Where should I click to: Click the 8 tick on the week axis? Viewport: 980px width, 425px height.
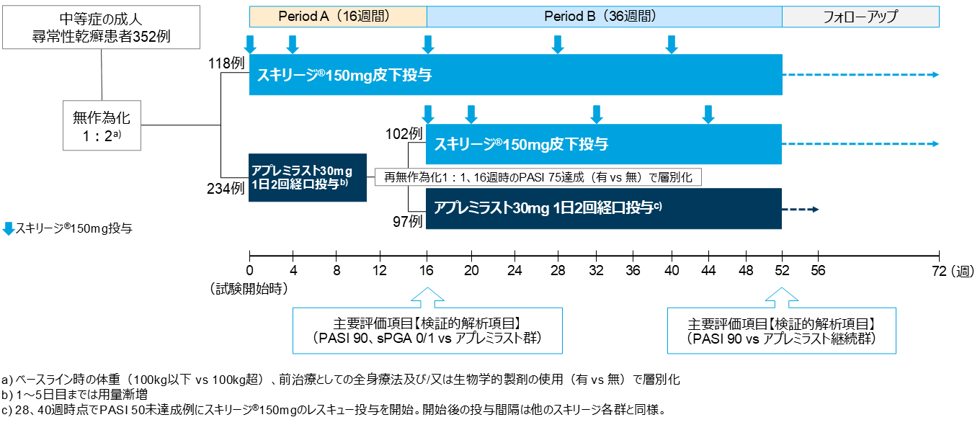coord(337,271)
